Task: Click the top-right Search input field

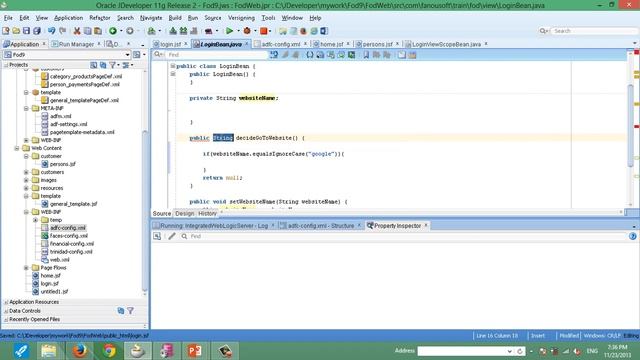Action: point(593,31)
